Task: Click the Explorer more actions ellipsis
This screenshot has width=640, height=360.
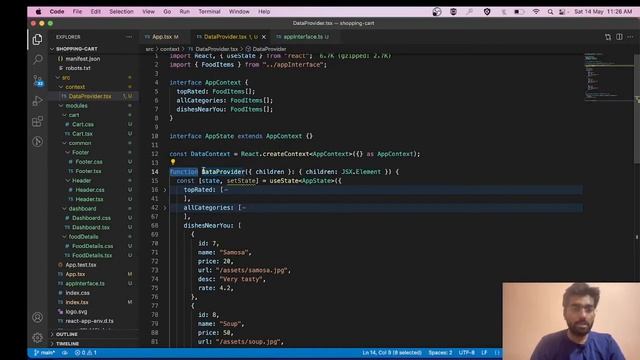Action: pos(129,37)
